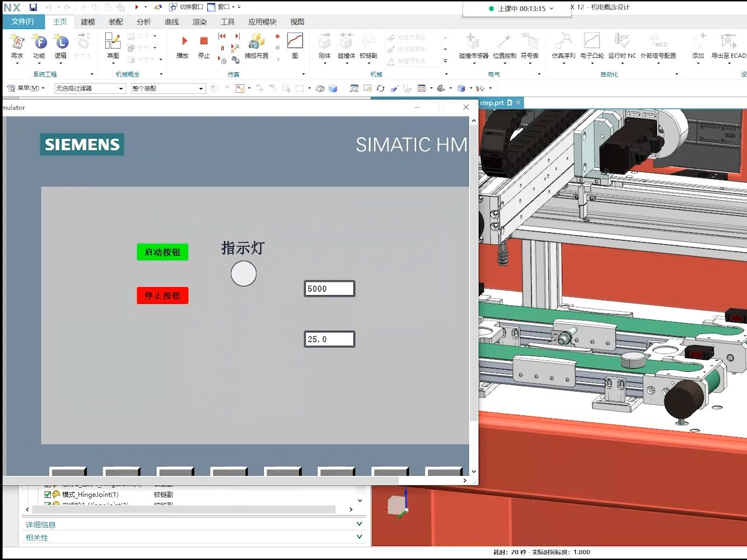This screenshot has width=747, height=560.
Task: Open 外部信号配置 (External Signal Config)
Action: pyautogui.click(x=658, y=47)
